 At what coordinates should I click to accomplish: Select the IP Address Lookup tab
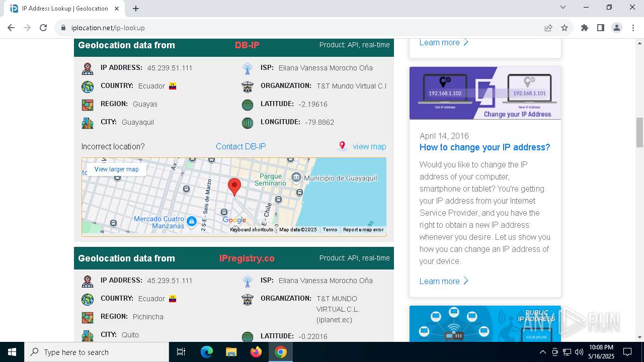[64, 9]
